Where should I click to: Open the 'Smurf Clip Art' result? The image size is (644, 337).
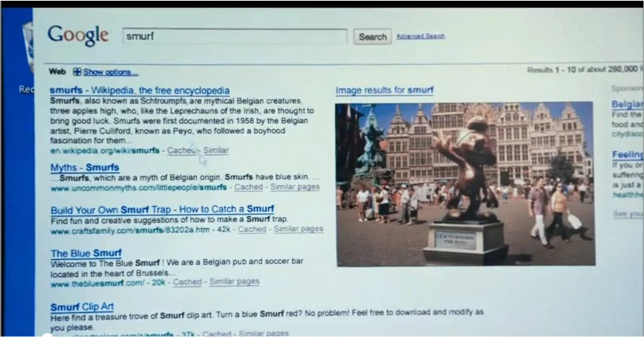(x=82, y=307)
